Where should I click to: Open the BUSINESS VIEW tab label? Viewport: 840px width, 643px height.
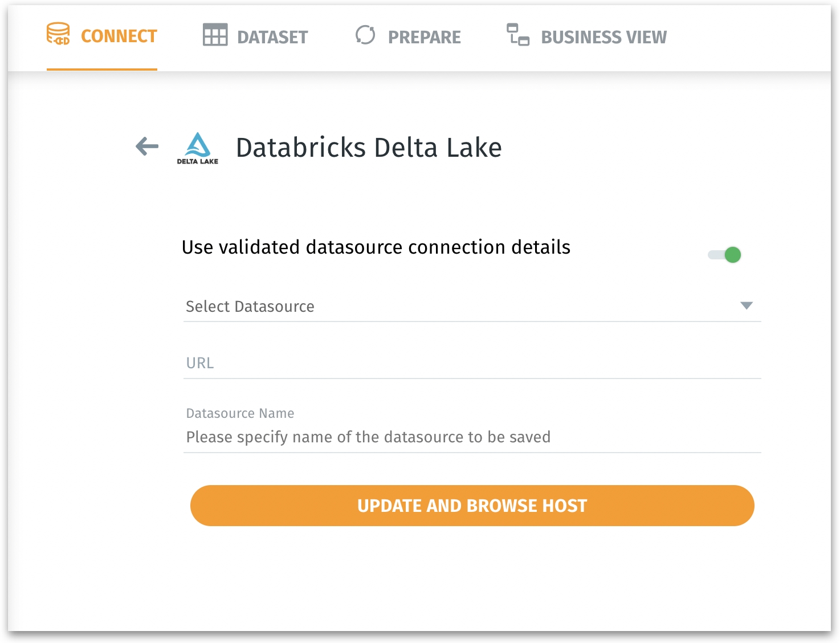tap(604, 38)
